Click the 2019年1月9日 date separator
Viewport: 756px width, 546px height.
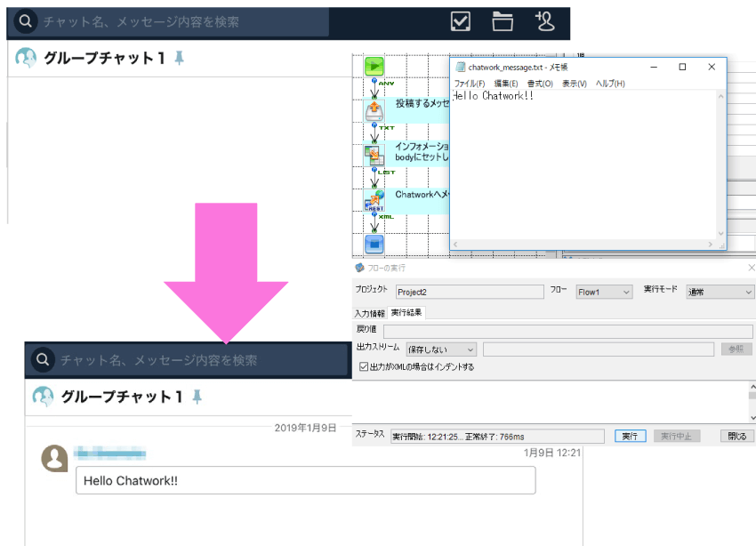[305, 428]
